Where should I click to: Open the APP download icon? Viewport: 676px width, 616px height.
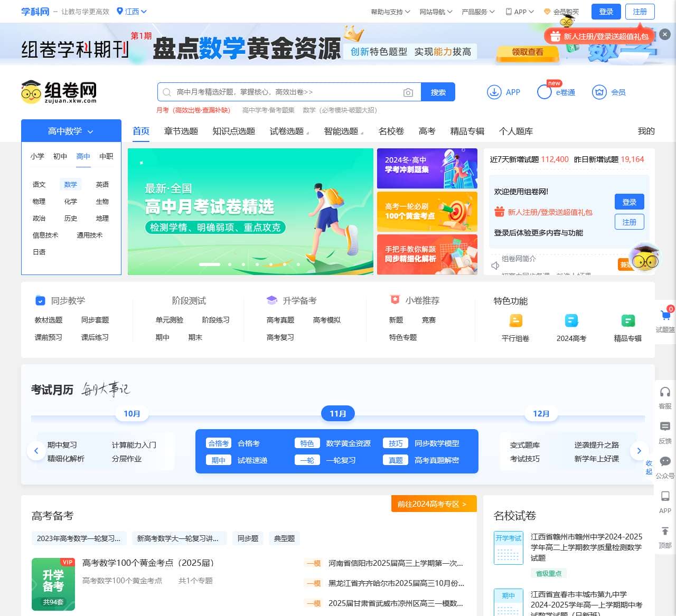click(494, 92)
